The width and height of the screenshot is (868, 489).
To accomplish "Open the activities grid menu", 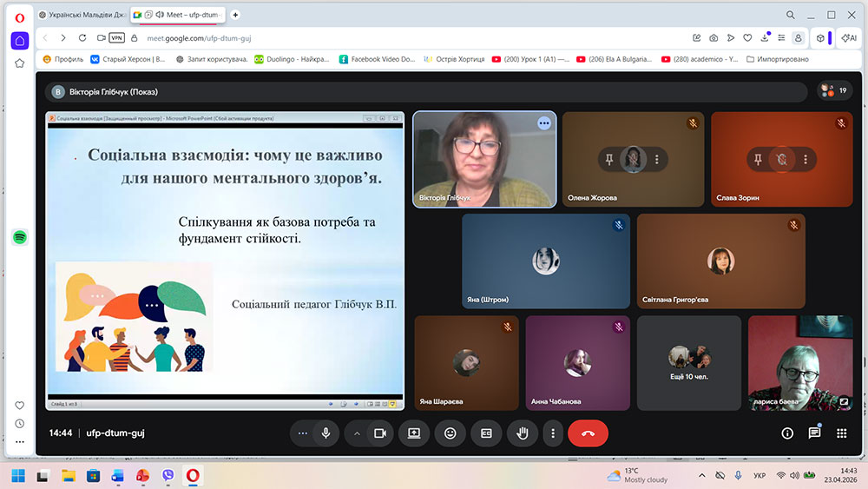I will 841,433.
